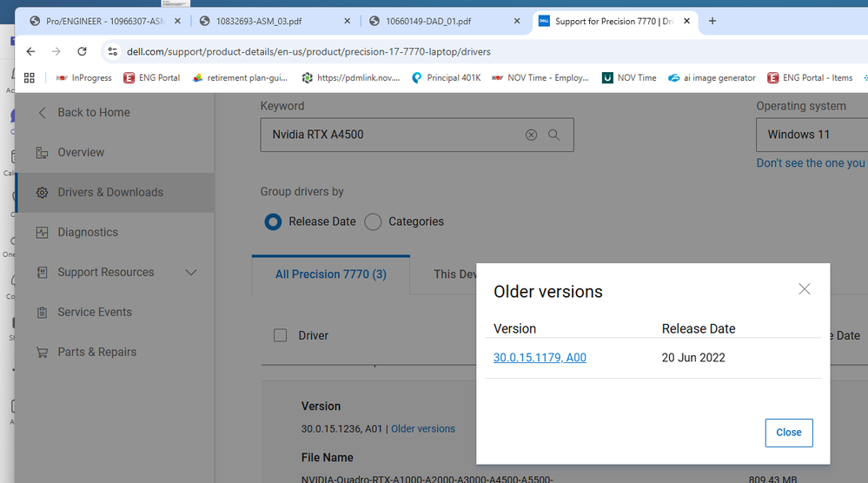The image size is (868, 483).
Task: Expand the Support Resources chevron
Action: [191, 272]
